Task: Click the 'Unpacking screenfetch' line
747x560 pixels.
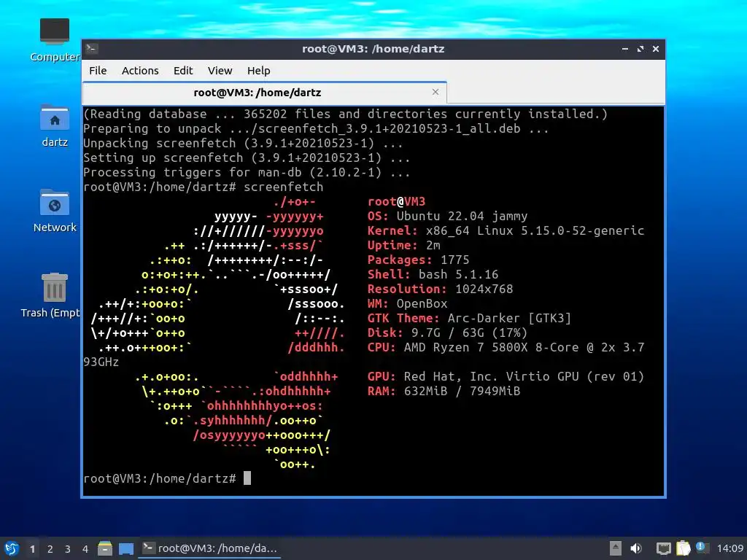Action: click(243, 144)
